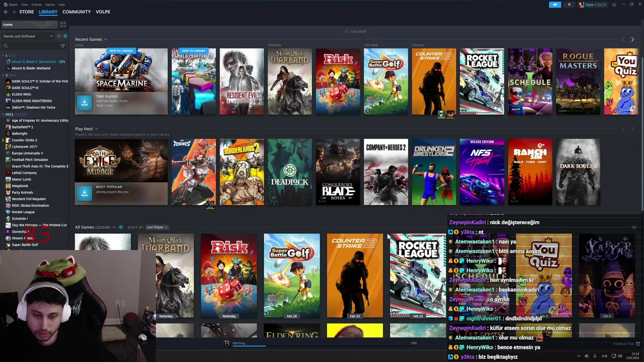Open the Volpe account name dropdown
Viewport: 644px width, 362px height.
591,5
